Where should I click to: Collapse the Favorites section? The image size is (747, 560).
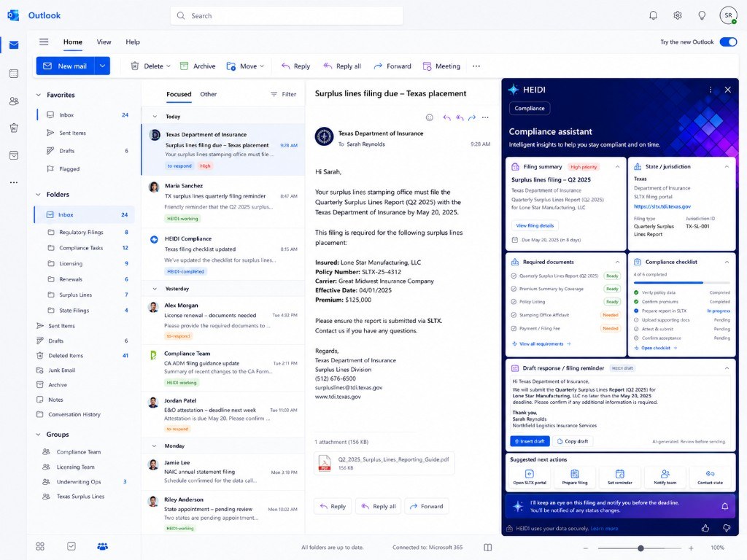(x=38, y=95)
